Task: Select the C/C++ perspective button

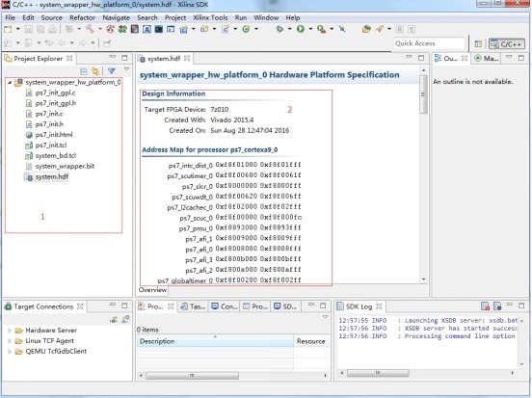Action: (x=507, y=43)
